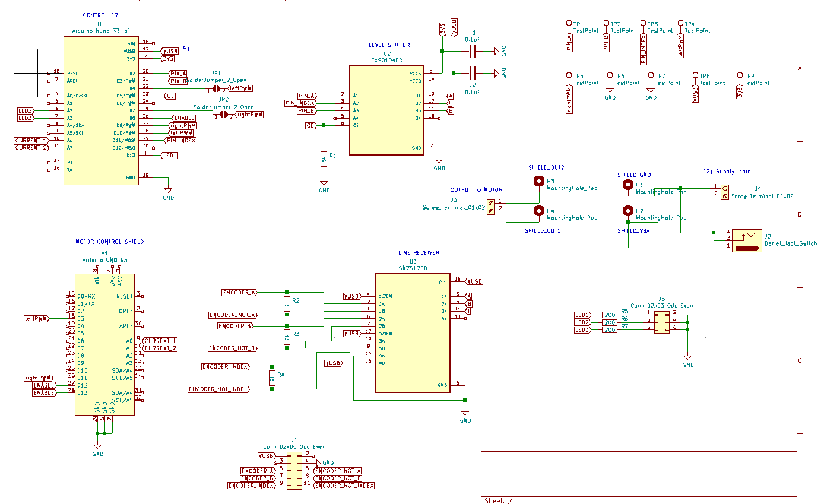Select the H4 mounting hole pad
Screen dimensions: 821x504
[539, 211]
